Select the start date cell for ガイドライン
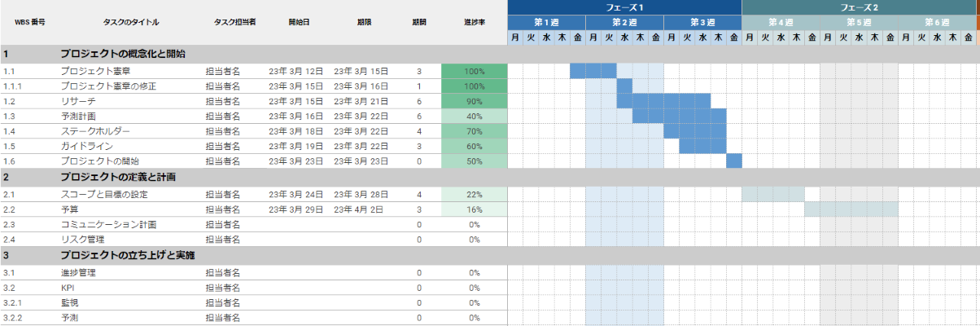 point(296,146)
